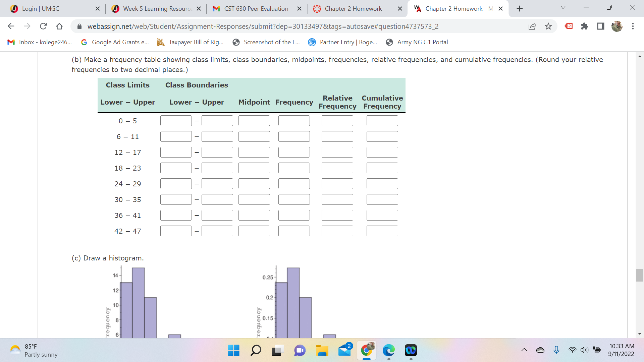Open Chrome three-dot menu

coord(633,26)
